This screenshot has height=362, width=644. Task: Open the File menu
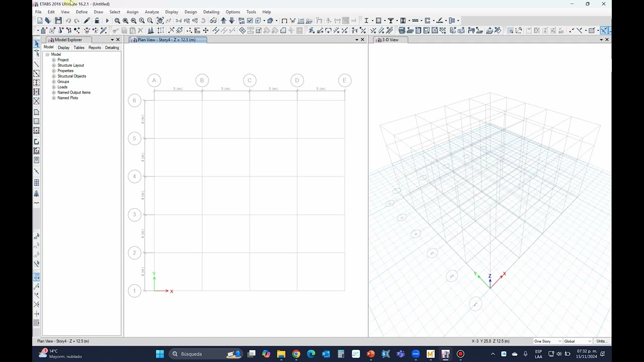click(38, 12)
